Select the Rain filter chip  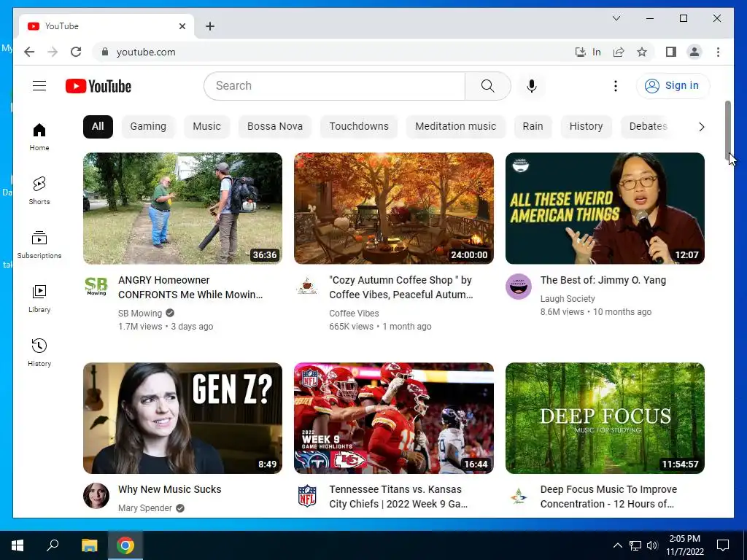pos(533,127)
